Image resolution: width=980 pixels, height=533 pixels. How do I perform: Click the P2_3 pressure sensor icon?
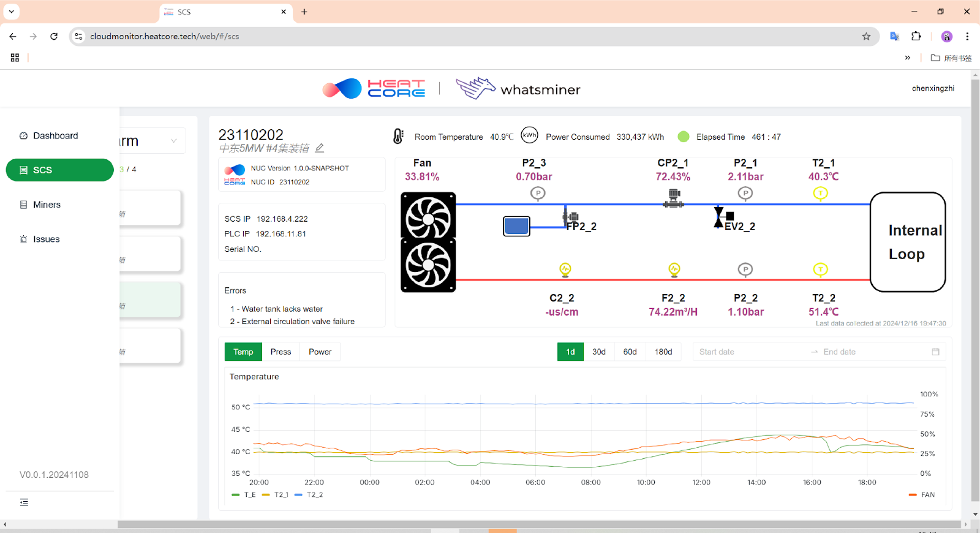click(x=537, y=194)
